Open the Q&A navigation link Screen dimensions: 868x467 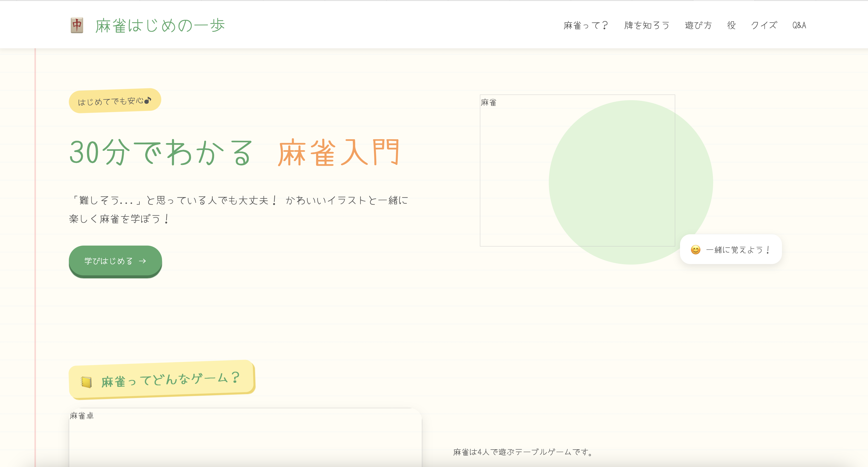click(x=799, y=25)
